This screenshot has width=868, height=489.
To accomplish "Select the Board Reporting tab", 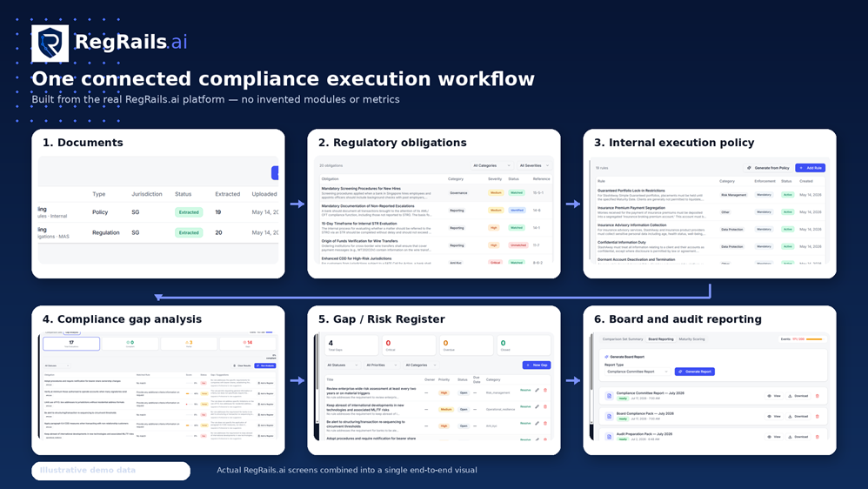I will [661, 339].
